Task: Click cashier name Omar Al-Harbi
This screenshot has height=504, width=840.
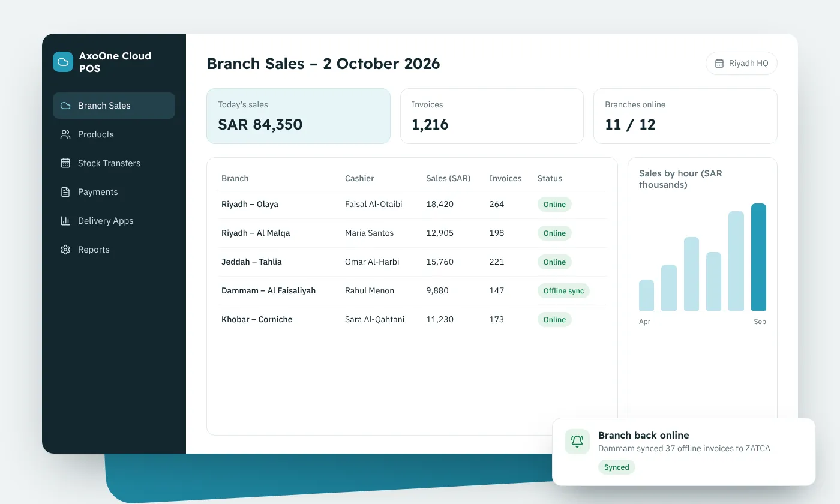Action: click(x=372, y=262)
